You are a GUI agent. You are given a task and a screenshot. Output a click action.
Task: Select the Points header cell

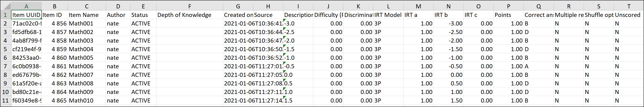tap(508, 15)
